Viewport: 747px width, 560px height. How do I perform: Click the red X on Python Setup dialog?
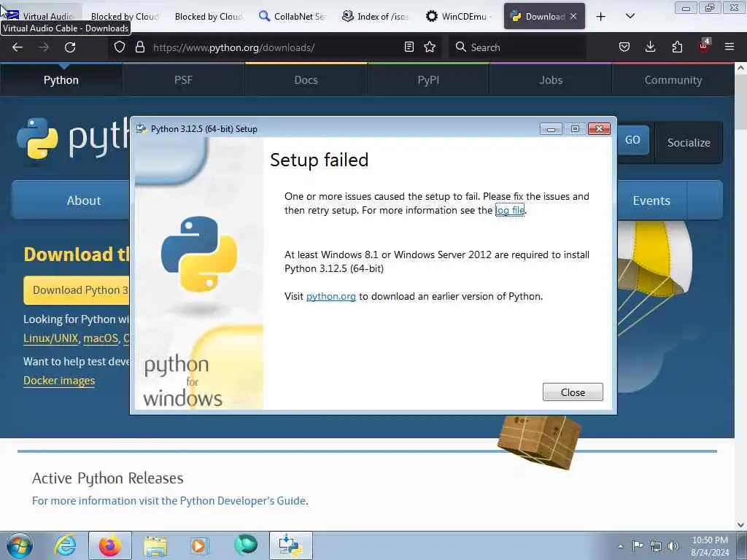[600, 128]
